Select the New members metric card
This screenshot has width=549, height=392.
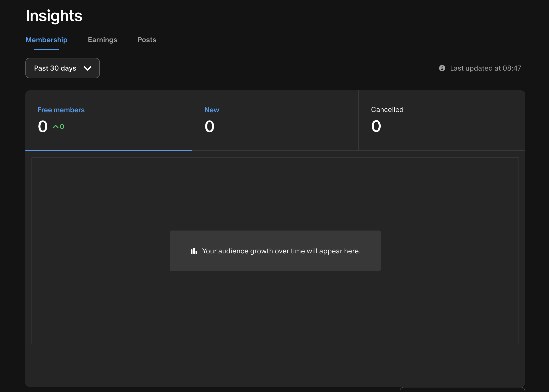275,121
